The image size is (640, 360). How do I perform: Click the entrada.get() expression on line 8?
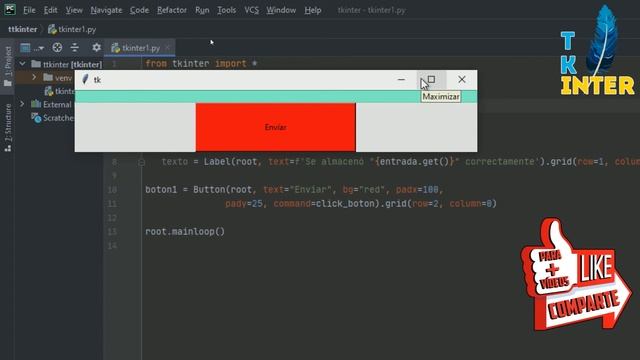pyautogui.click(x=414, y=162)
